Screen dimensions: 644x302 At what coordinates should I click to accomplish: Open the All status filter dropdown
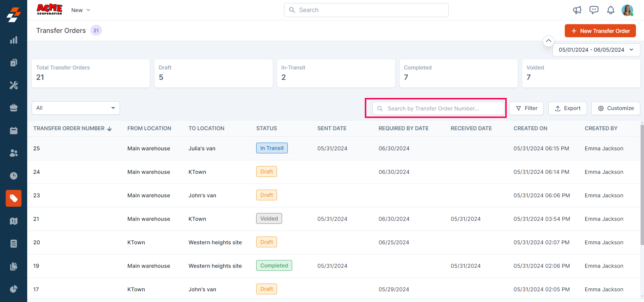pyautogui.click(x=76, y=108)
